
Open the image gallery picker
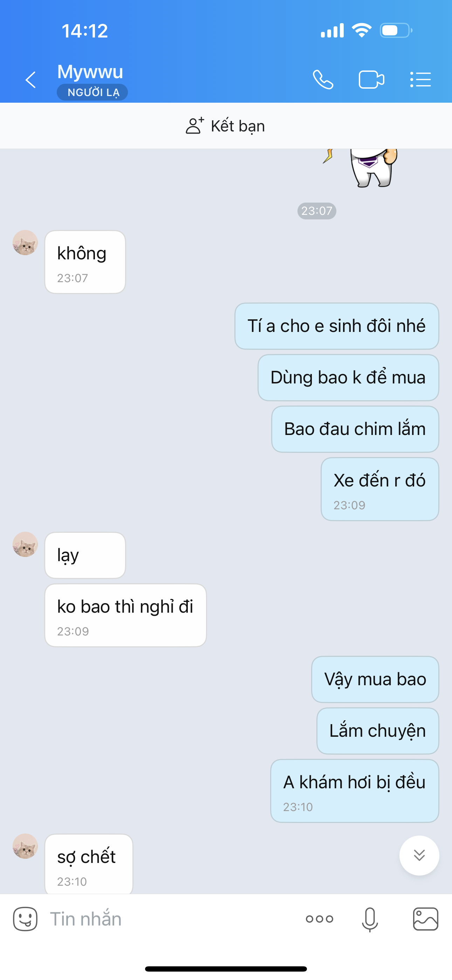[426, 919]
